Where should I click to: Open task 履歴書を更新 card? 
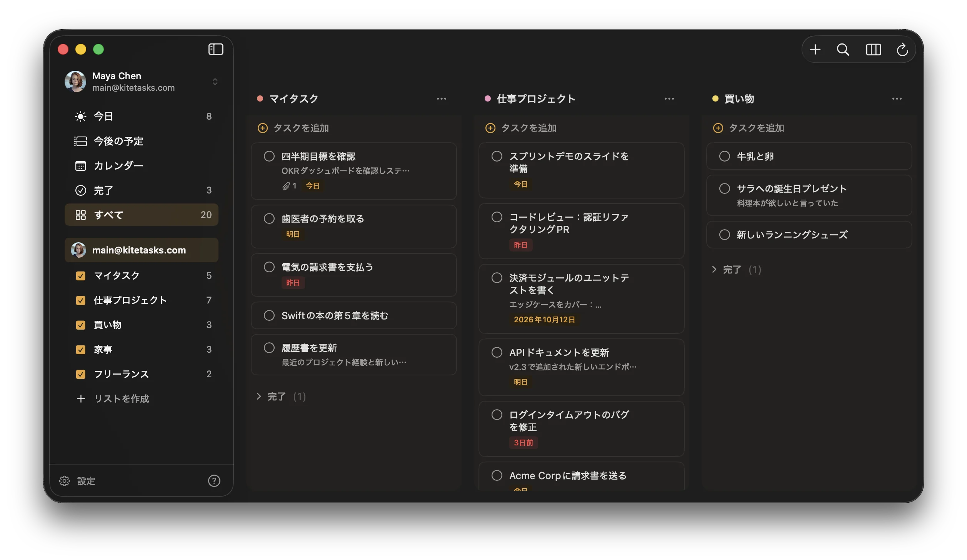click(354, 354)
